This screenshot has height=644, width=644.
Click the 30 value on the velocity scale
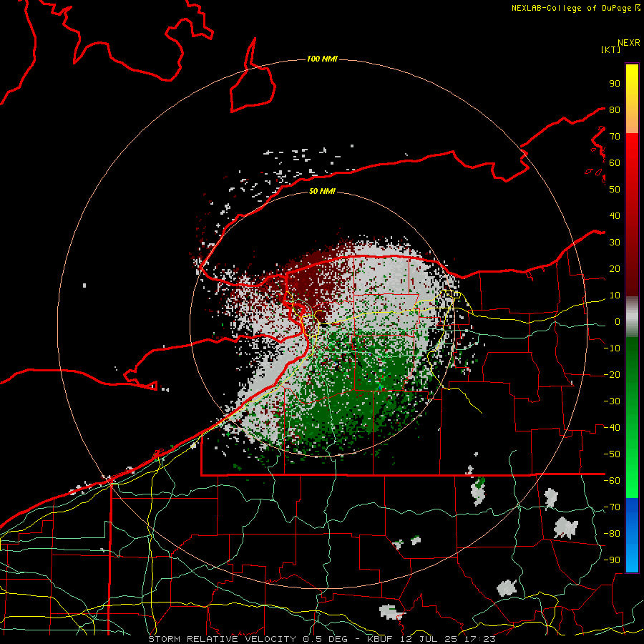(x=615, y=243)
